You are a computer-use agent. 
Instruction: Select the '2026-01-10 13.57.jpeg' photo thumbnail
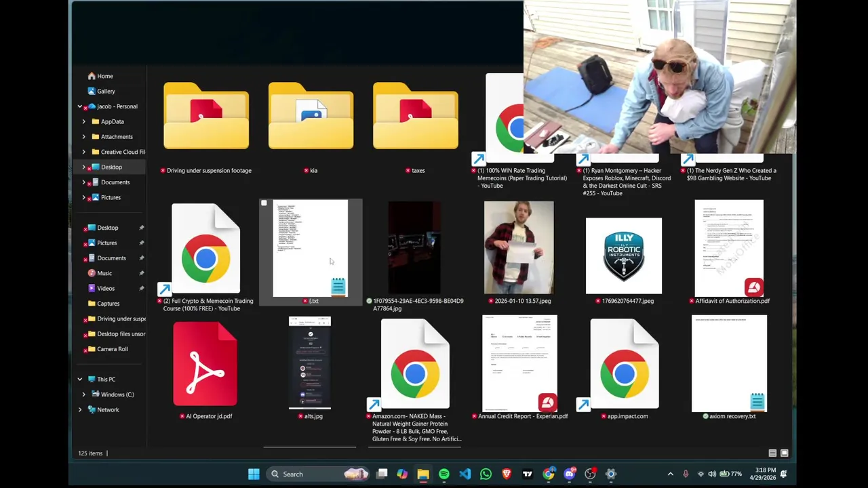tap(519, 247)
